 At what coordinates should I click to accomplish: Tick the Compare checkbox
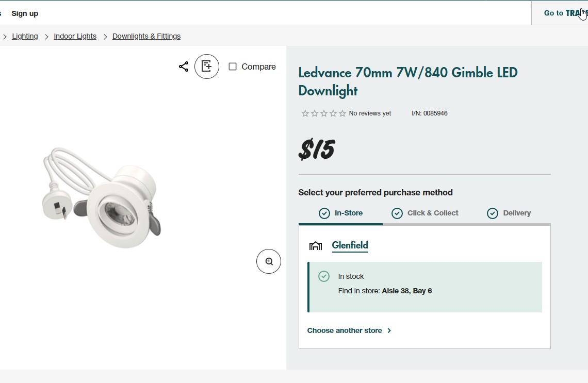click(x=233, y=66)
